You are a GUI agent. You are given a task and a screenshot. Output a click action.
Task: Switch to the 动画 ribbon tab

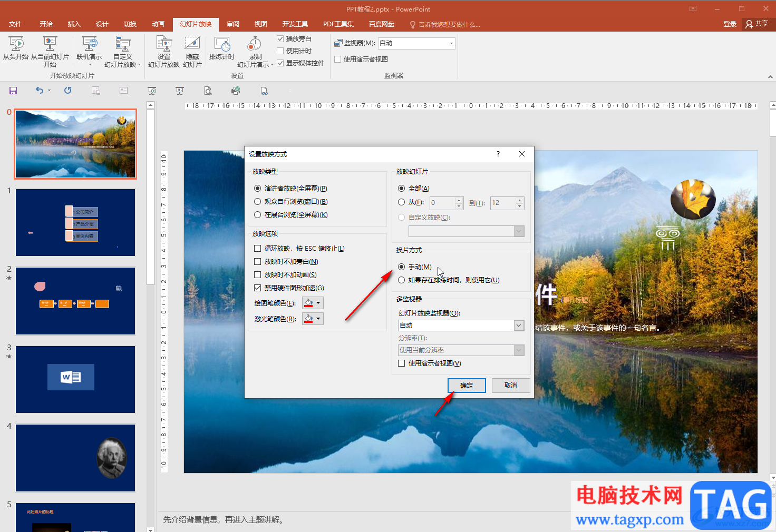(x=158, y=24)
